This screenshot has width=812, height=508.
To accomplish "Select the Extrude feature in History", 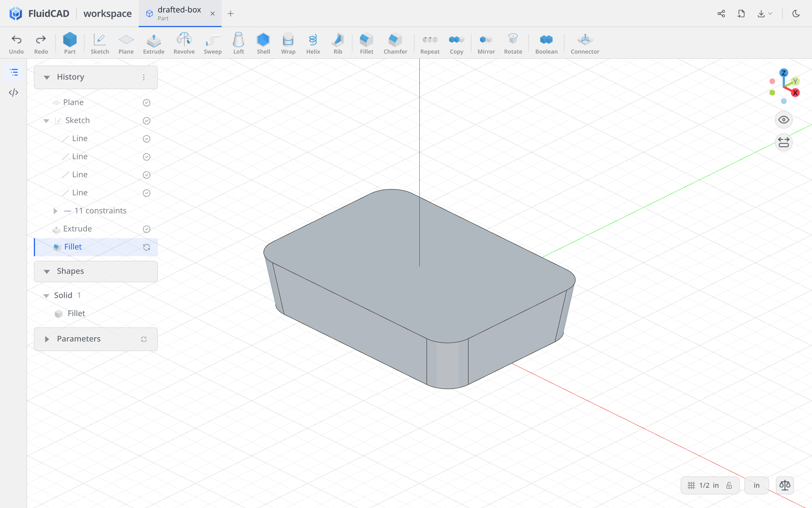I will [96, 229].
